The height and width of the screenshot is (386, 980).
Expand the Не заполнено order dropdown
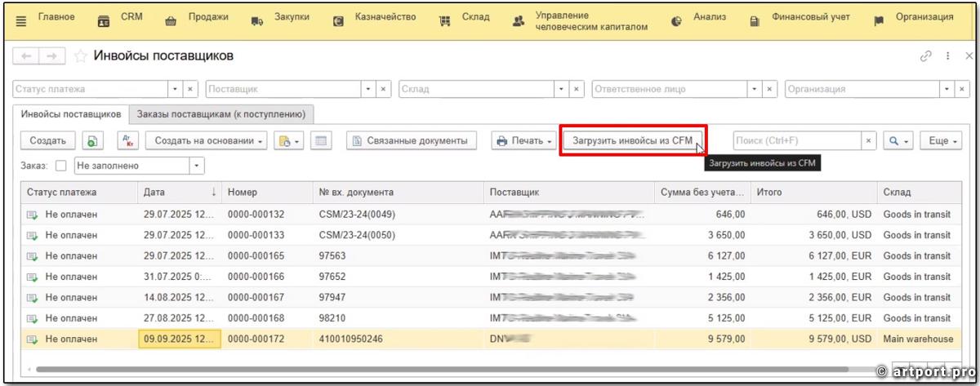point(196,166)
